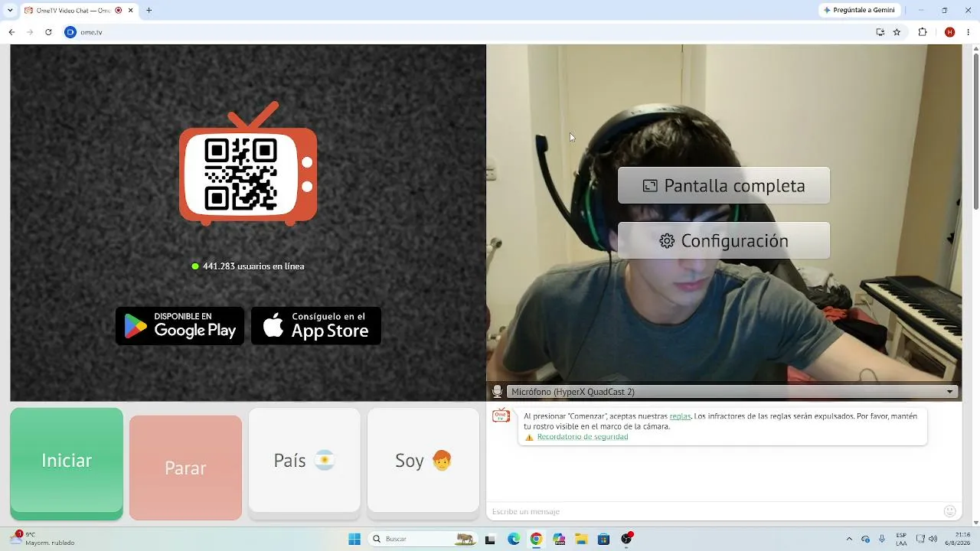The height and width of the screenshot is (551, 980).
Task: Expand the Micrófono HyperX QuadCast device dropdown
Action: (x=732, y=392)
